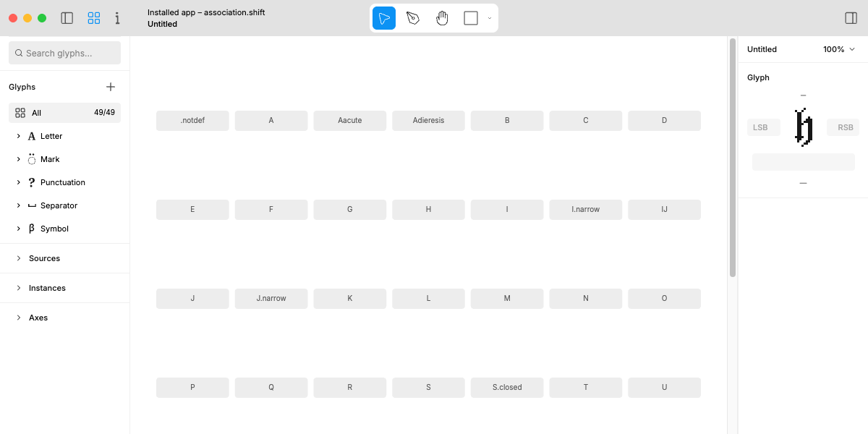Select the S glyph cell

click(428, 388)
